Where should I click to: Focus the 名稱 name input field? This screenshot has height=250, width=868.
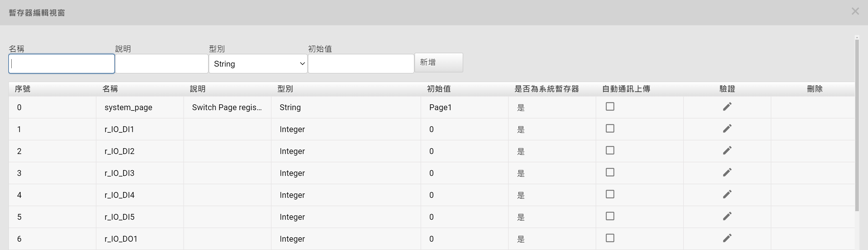click(x=62, y=64)
